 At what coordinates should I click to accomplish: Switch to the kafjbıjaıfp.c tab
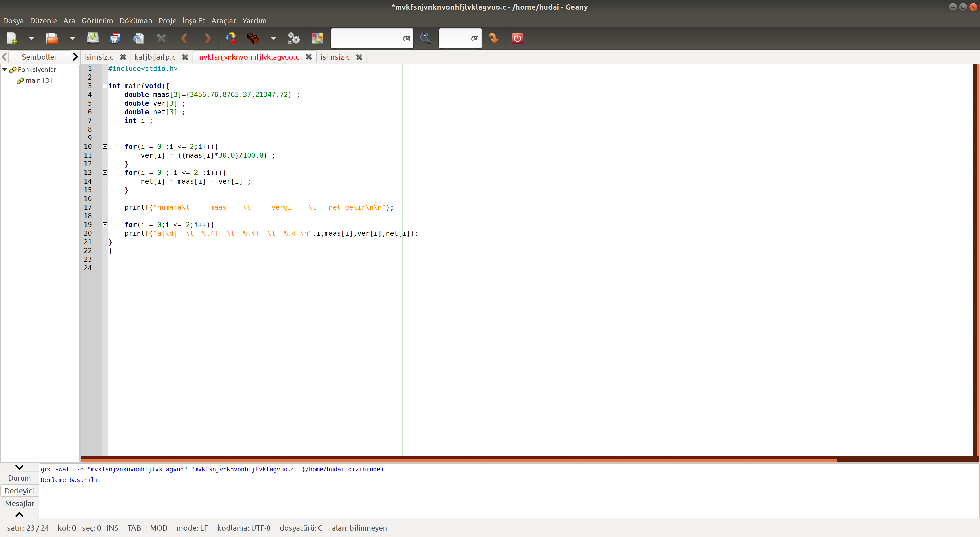coord(155,57)
